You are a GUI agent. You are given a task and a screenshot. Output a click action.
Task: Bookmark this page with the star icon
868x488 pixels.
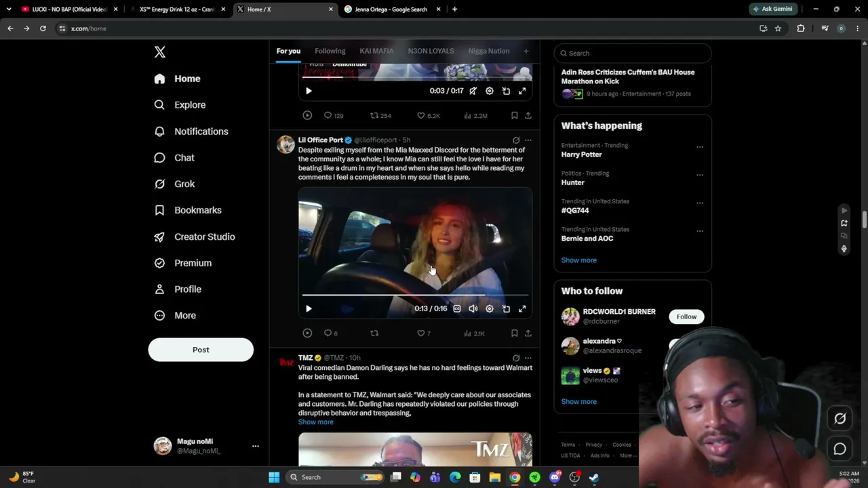click(x=778, y=28)
